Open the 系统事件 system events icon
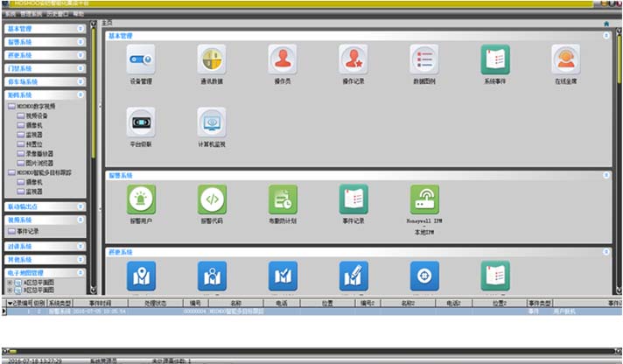 pos(494,59)
